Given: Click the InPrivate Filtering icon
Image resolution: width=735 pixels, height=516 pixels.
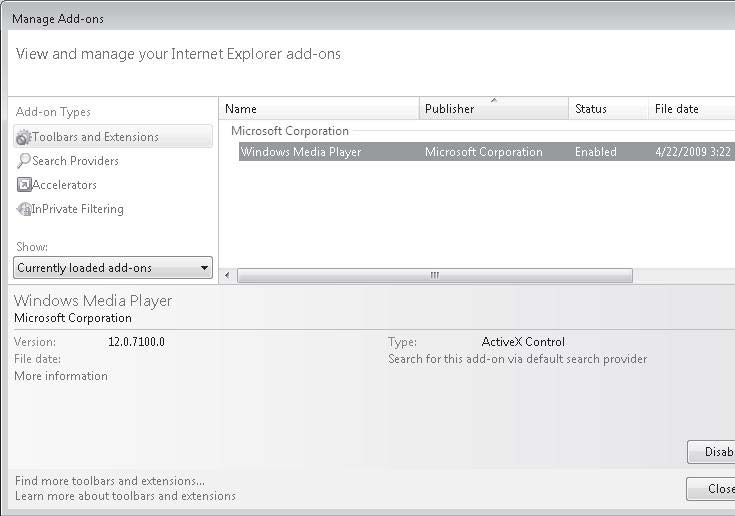Looking at the screenshot, I should pyautogui.click(x=23, y=209).
